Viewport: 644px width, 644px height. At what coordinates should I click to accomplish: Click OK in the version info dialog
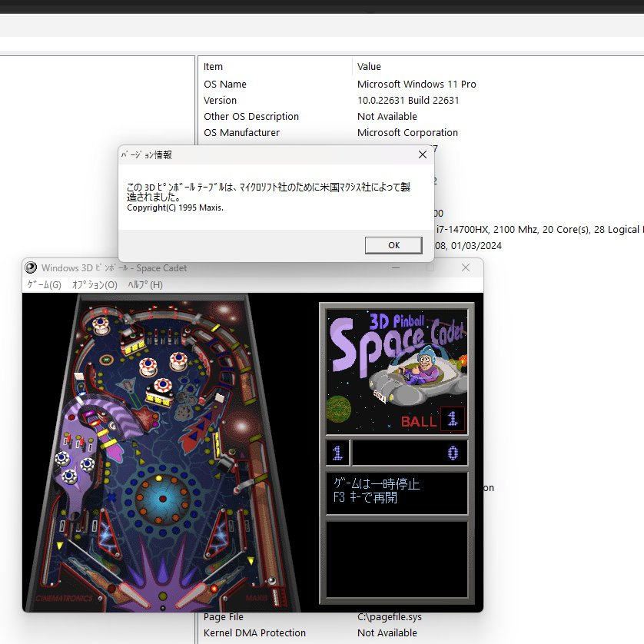click(x=393, y=245)
